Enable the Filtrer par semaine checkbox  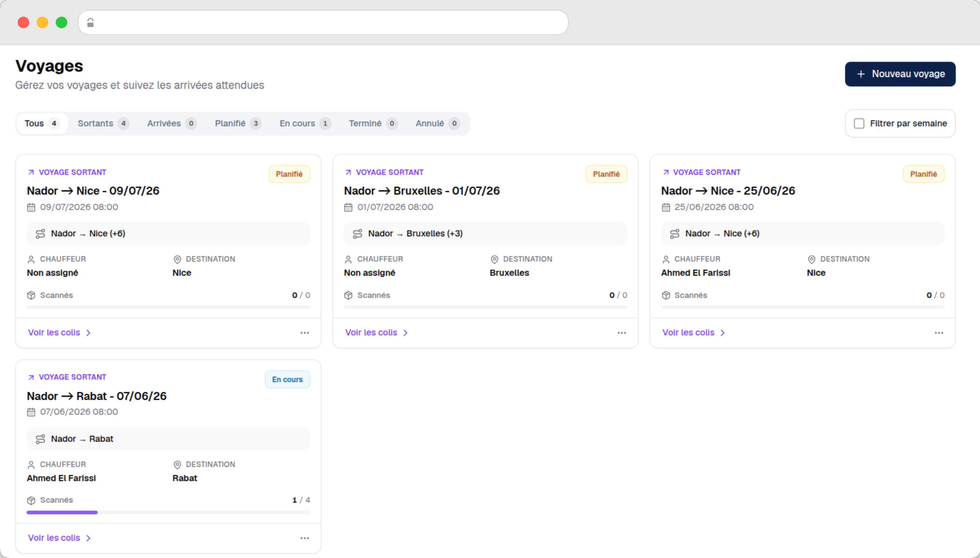click(x=859, y=123)
